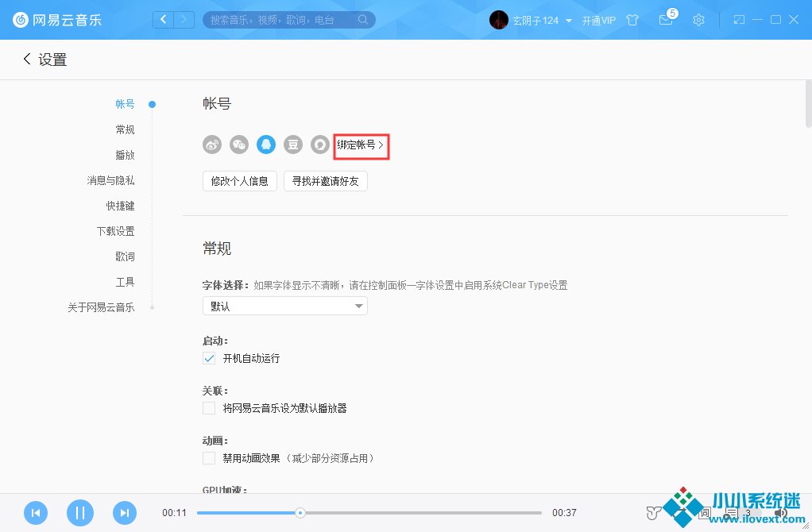Click the WeChat account icon
This screenshot has height=532, width=812.
pos(239,145)
